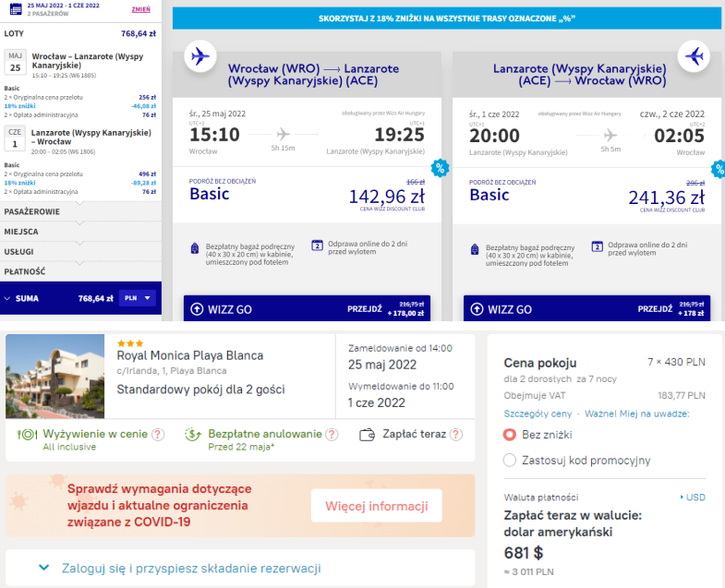The width and height of the screenshot is (725, 588).
Task: Click the discount percent badge on outbound flight
Action: [440, 168]
